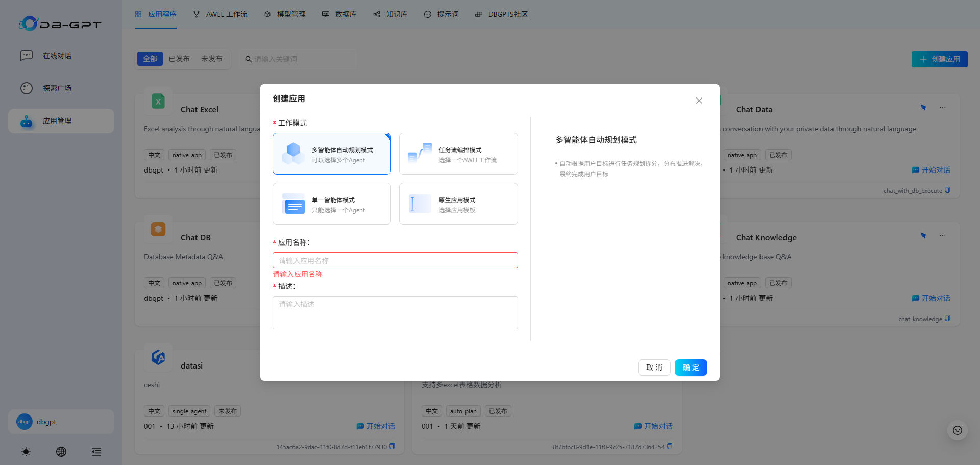This screenshot has height=465, width=980.
Task: Choose 原生应用模式 work mode card
Action: coord(458,204)
